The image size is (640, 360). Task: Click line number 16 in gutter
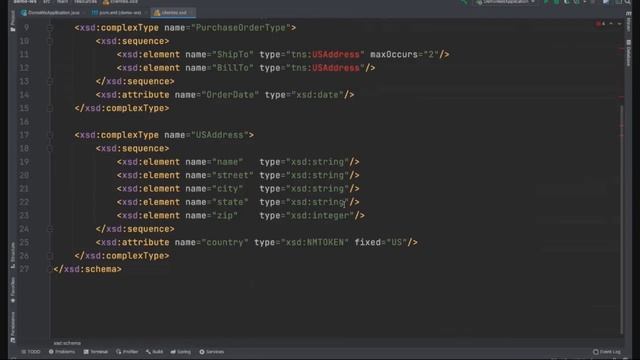(x=24, y=122)
